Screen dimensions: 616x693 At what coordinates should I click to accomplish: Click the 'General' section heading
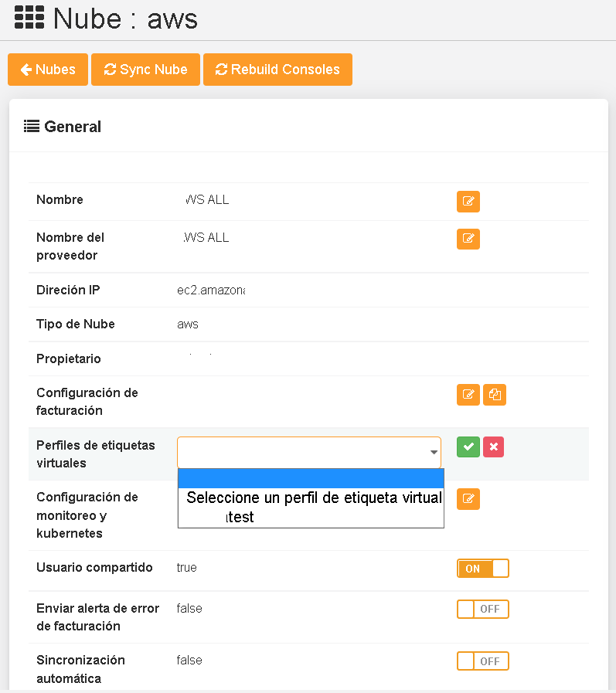click(73, 127)
